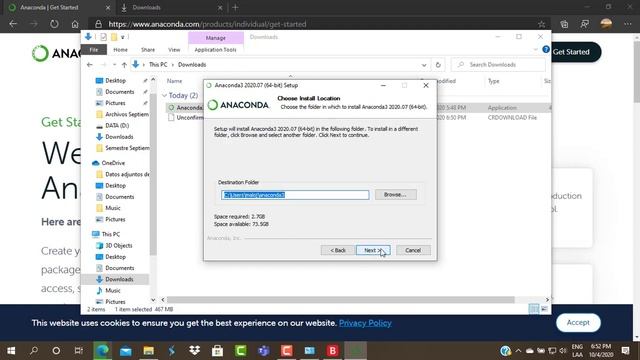Open the Privacy Policy link
640x360 pixels.
pyautogui.click(x=365, y=323)
